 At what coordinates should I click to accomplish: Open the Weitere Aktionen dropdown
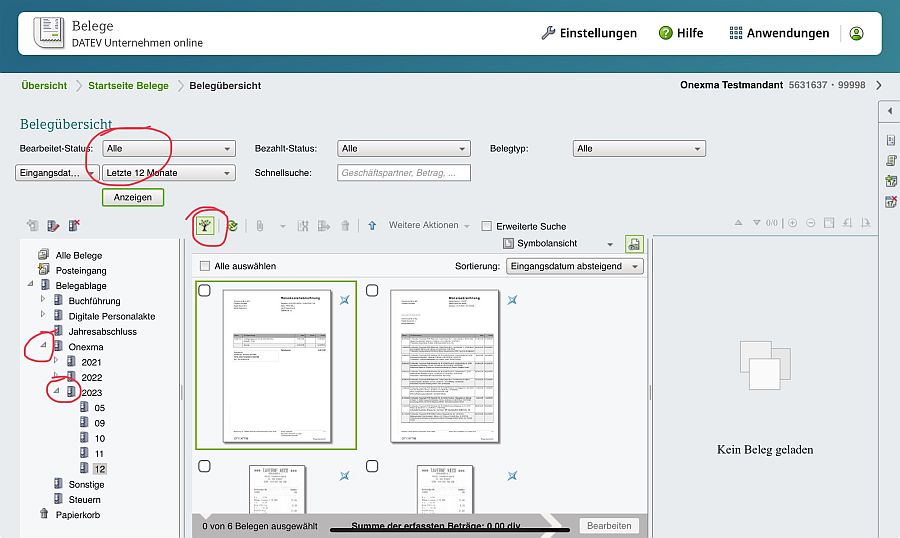point(429,225)
